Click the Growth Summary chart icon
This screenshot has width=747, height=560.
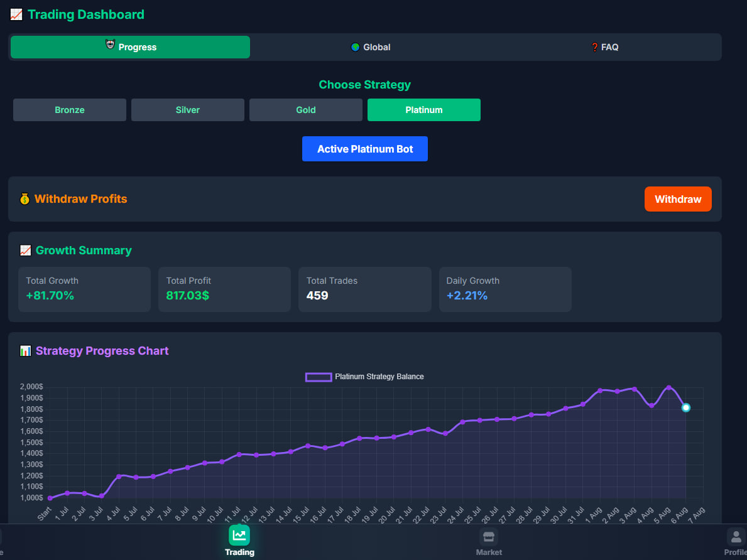point(25,250)
